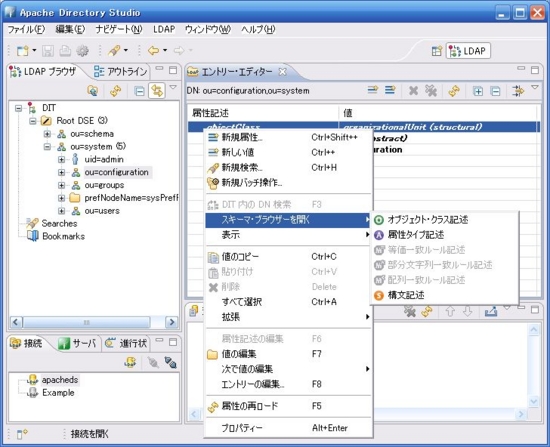Select the Searches tree item
This screenshot has width=550, height=447.
[59, 224]
